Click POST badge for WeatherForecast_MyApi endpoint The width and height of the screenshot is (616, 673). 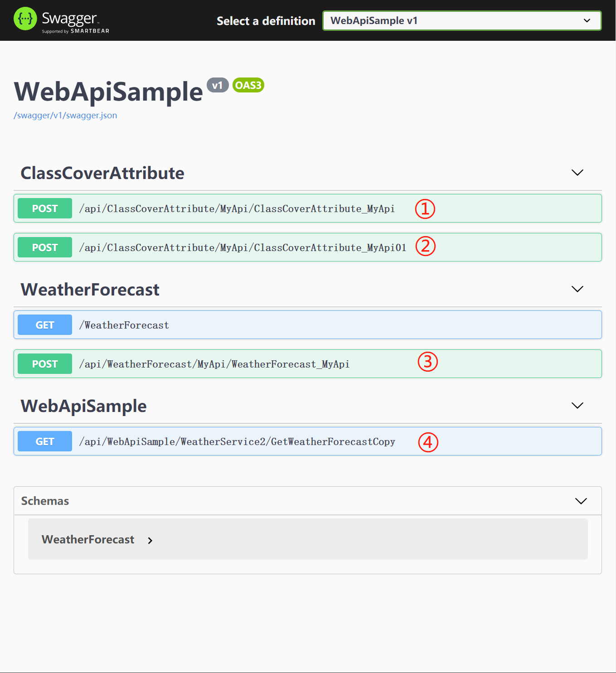(x=45, y=364)
